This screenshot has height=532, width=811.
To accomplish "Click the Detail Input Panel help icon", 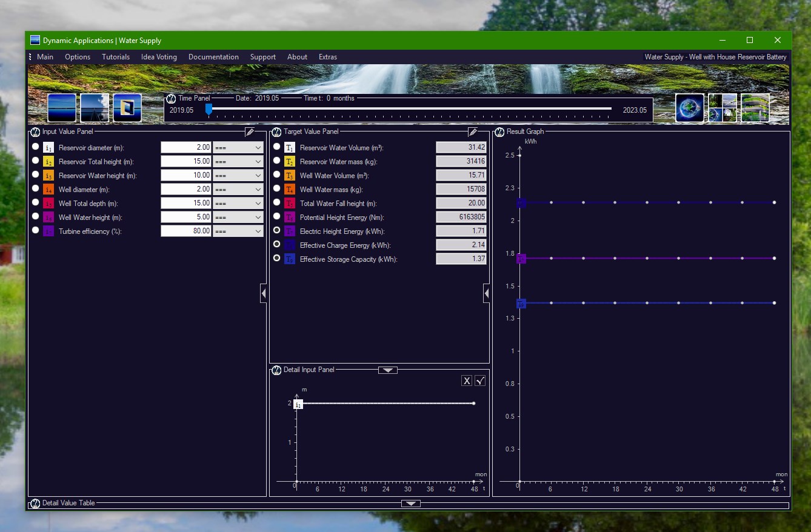I will tap(276, 370).
